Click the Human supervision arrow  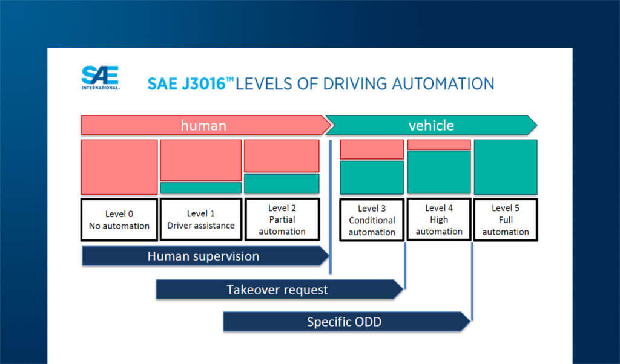[x=203, y=256]
